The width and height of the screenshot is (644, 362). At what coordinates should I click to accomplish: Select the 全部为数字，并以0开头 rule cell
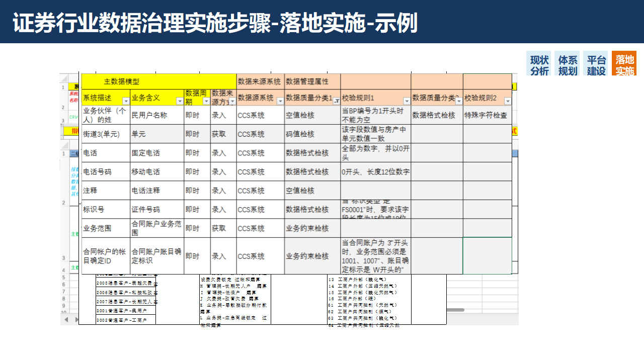pos(376,153)
